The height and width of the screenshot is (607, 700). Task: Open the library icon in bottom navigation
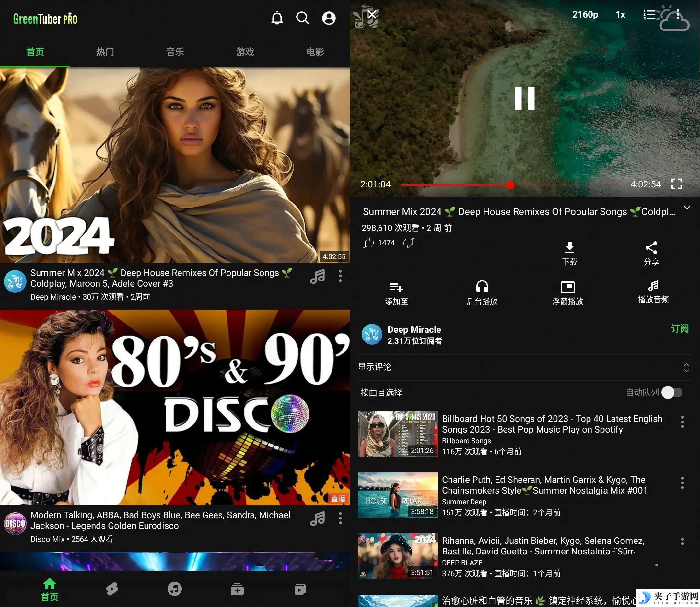pos(300,589)
